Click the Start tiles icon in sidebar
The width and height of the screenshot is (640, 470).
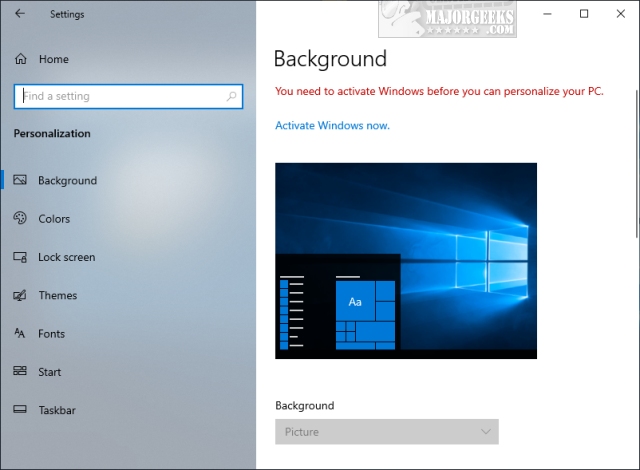click(x=20, y=371)
